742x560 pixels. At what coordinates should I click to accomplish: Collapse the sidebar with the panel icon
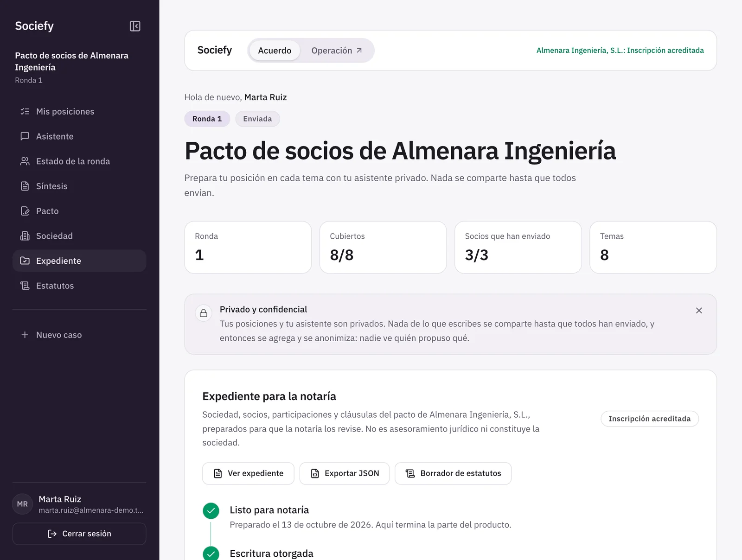(x=135, y=26)
